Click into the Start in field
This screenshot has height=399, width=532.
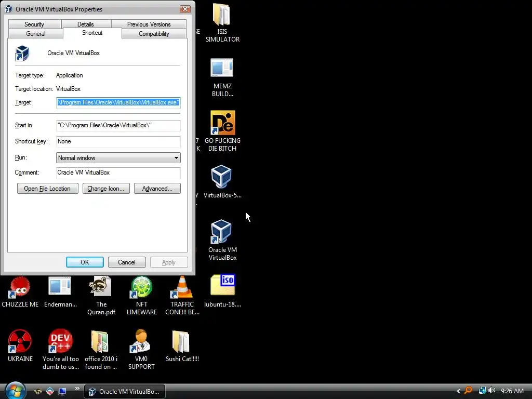point(118,125)
